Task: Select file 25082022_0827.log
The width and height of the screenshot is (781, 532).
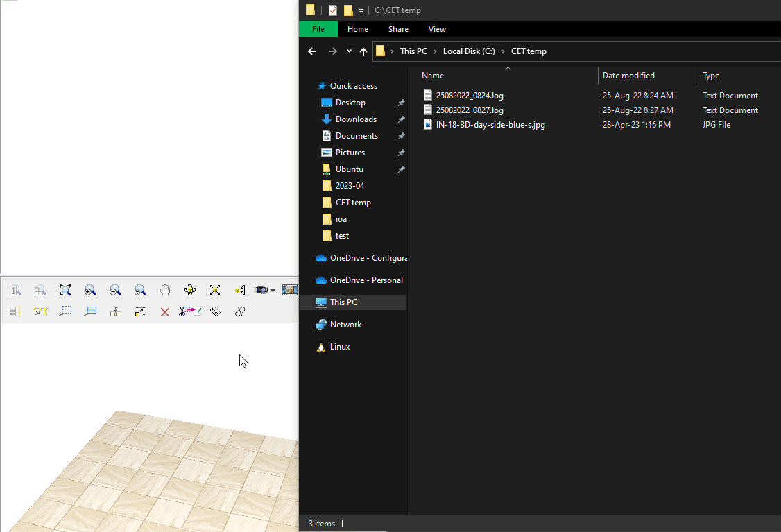Action: point(470,110)
